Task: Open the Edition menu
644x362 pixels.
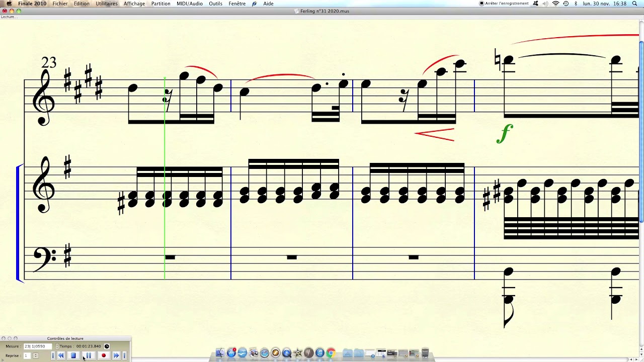Action: point(82,4)
